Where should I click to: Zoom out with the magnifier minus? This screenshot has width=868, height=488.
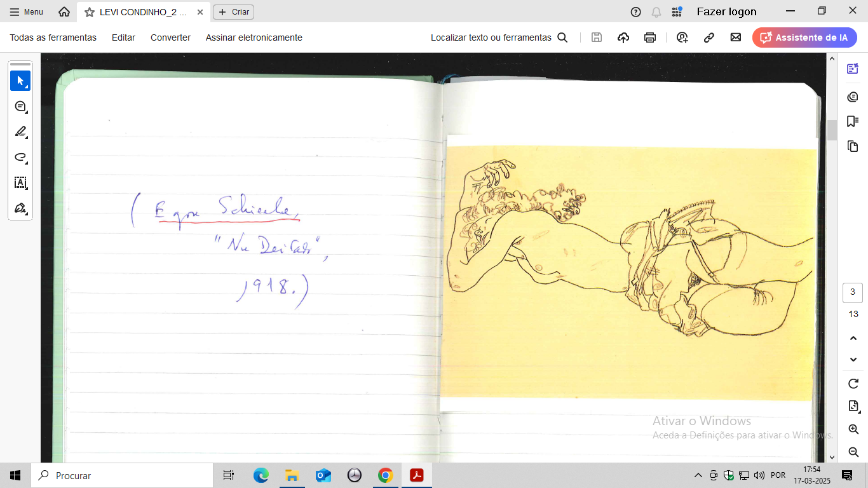click(853, 452)
